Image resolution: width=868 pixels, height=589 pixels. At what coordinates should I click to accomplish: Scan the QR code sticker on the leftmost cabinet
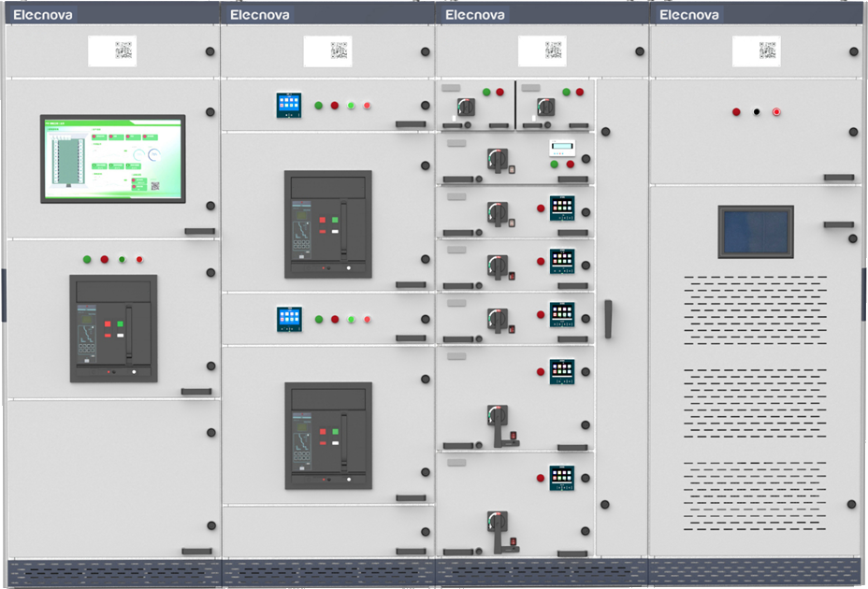tap(114, 50)
